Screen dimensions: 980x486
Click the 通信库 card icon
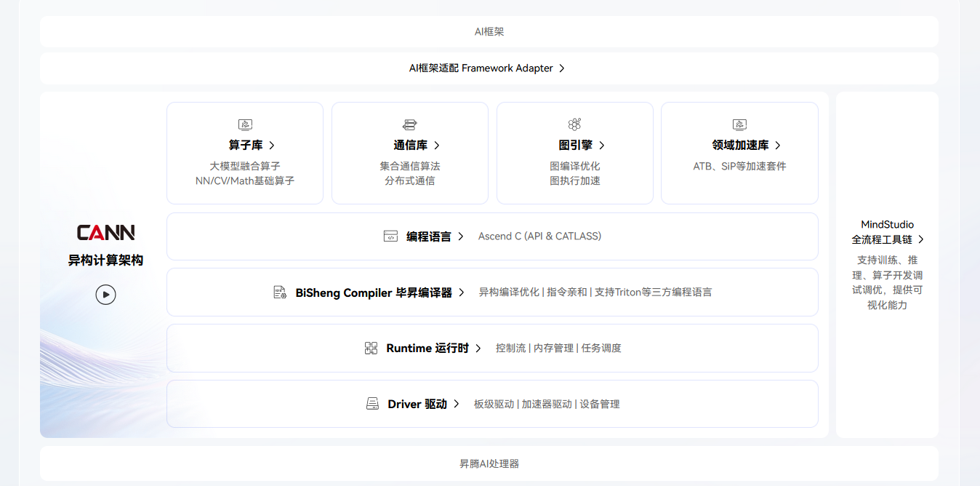[410, 124]
